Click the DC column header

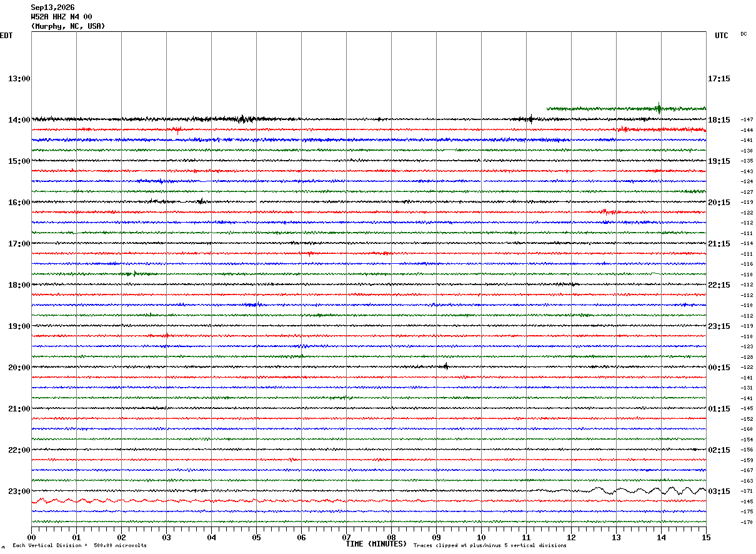[x=744, y=34]
